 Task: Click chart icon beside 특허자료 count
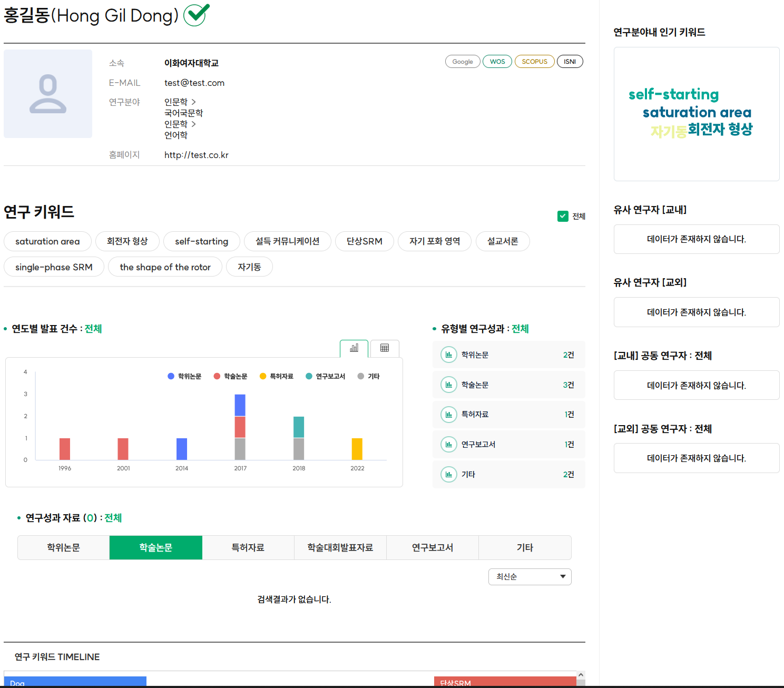[448, 415]
